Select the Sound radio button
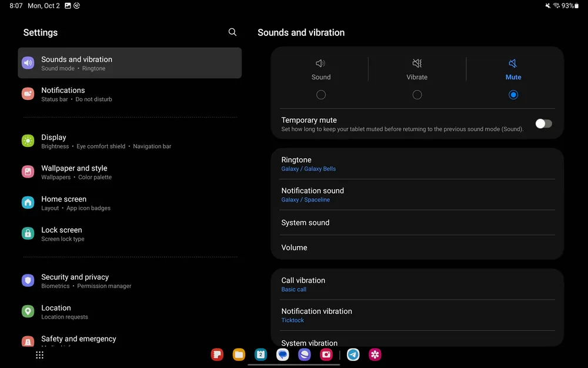This screenshot has width=588, height=368. click(321, 95)
